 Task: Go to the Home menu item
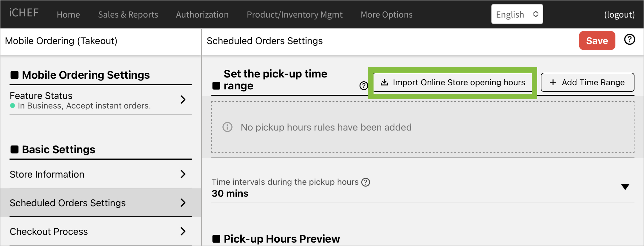click(x=68, y=14)
